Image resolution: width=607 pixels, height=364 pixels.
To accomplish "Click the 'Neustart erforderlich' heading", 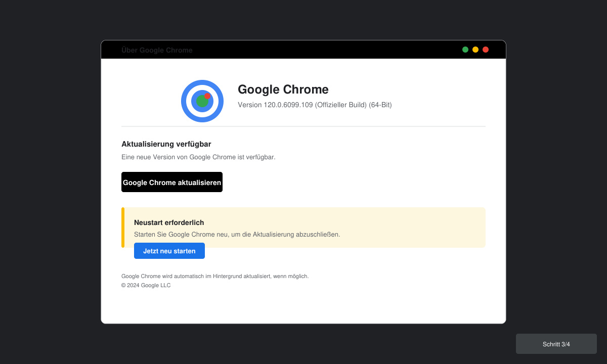I will click(x=169, y=222).
